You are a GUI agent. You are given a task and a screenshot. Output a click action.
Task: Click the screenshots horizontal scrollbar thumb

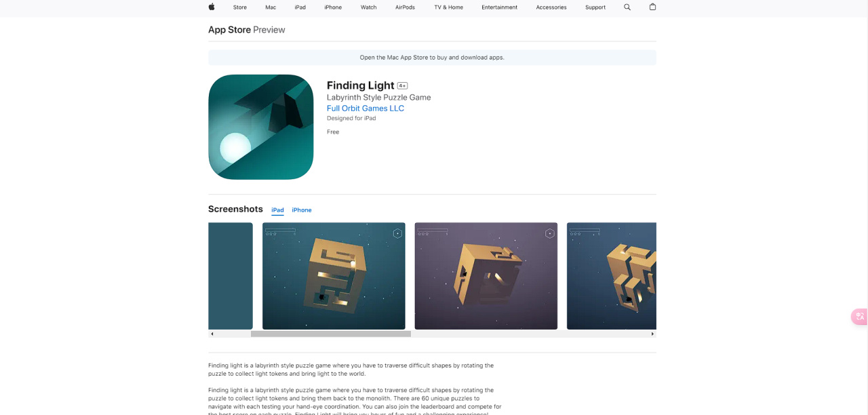[331, 334]
